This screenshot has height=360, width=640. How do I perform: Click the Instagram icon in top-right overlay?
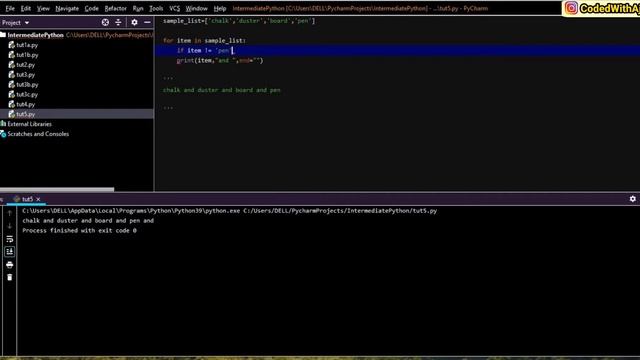pos(571,8)
